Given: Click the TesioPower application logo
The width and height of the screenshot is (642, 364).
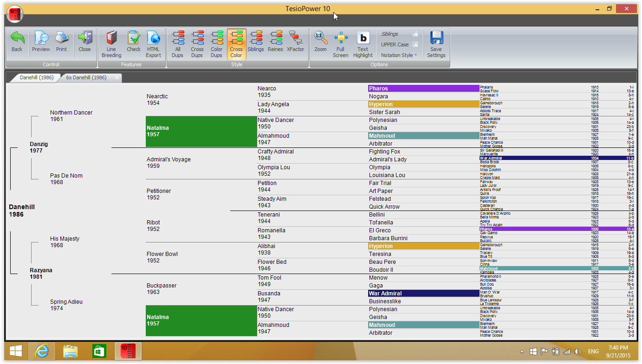Looking at the screenshot, I should coord(15,14).
